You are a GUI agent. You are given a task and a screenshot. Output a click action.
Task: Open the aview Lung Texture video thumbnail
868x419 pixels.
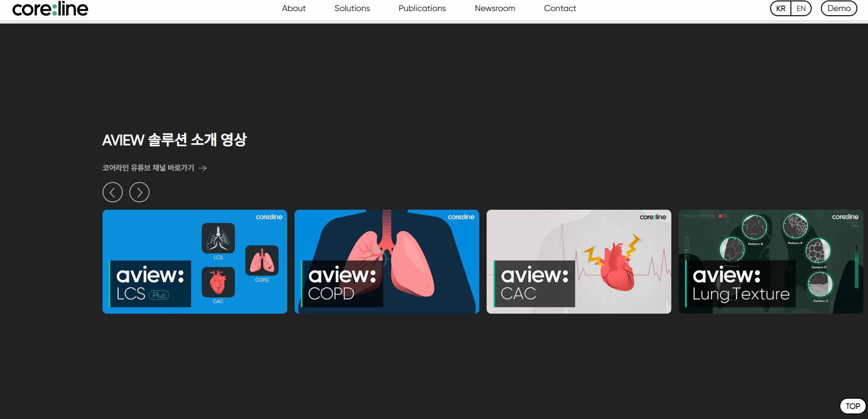click(x=771, y=261)
